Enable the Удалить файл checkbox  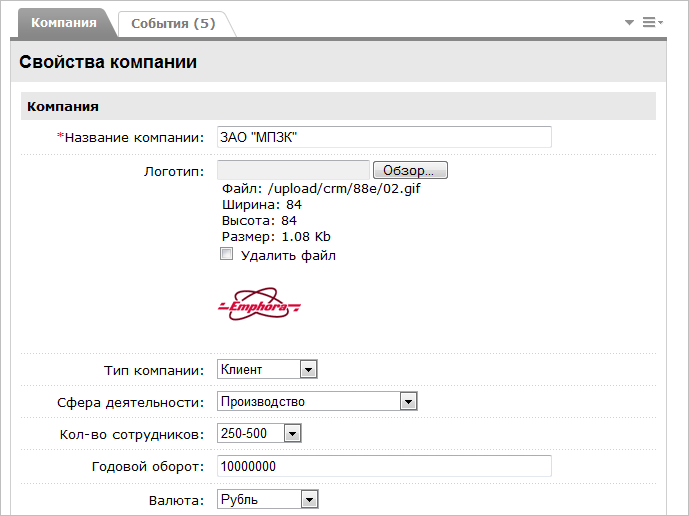[226, 255]
